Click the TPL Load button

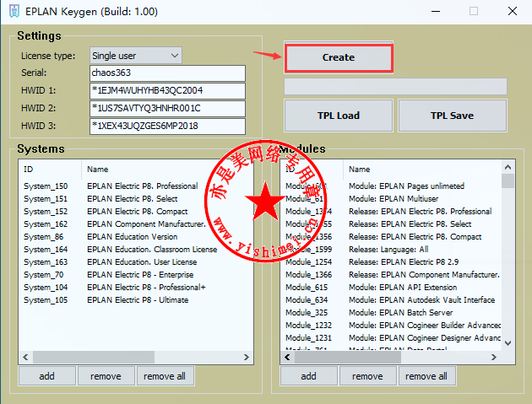339,116
